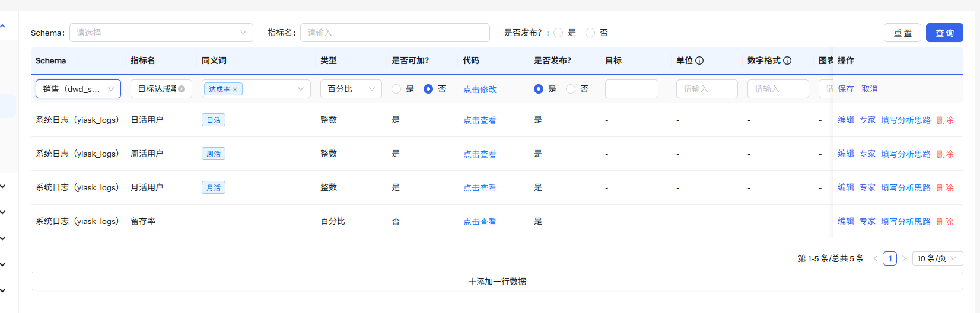The image size is (980, 313).
Task: Click 保存 to save the edited row
Action: 846,89
